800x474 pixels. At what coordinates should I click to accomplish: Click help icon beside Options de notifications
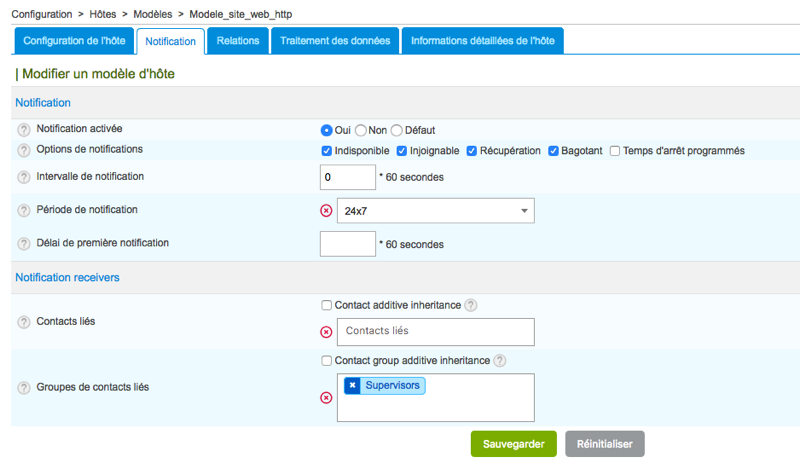24,150
